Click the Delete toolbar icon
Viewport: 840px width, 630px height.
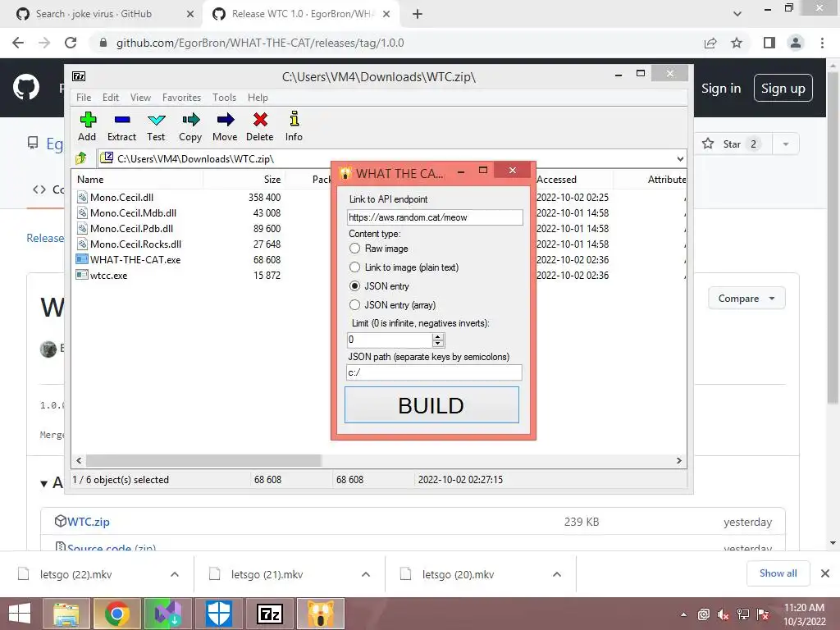(260, 127)
